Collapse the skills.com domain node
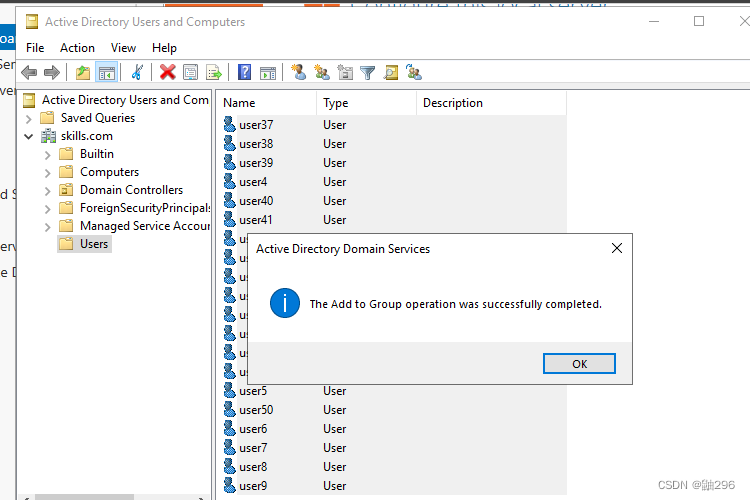Viewport: 750px width, 500px height. pos(29,136)
